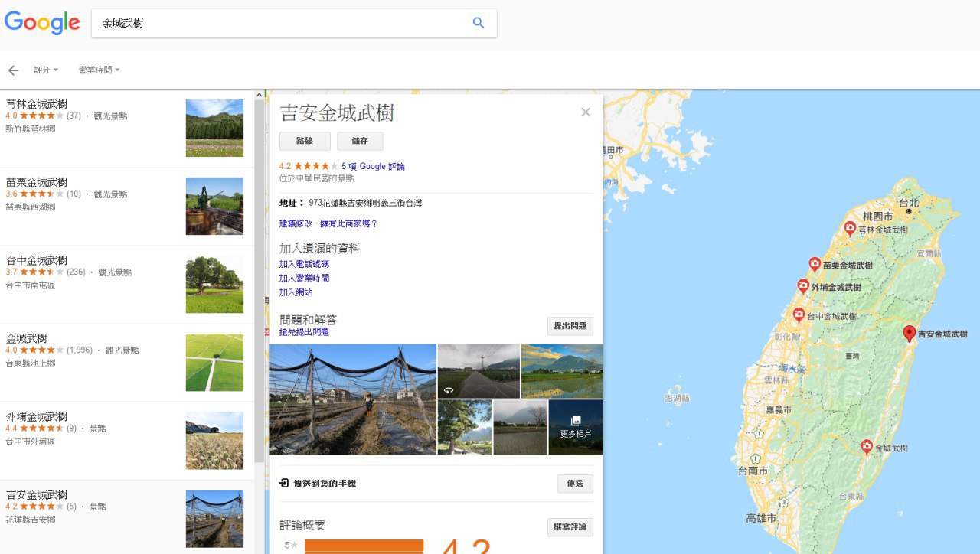Open the 5 項 Google 評論 link

[373, 166]
